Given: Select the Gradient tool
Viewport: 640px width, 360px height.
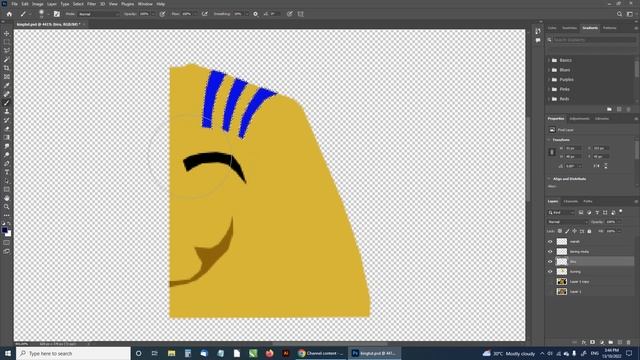Looking at the screenshot, I should (x=7, y=137).
